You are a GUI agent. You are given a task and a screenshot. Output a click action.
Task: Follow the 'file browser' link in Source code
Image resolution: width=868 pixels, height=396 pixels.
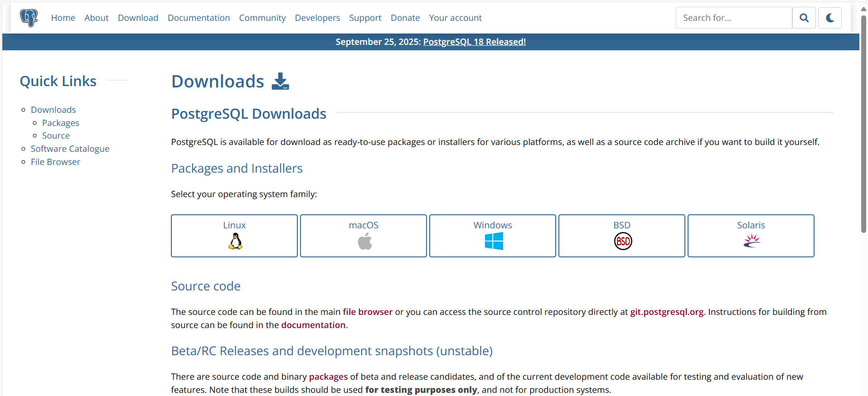click(x=368, y=312)
